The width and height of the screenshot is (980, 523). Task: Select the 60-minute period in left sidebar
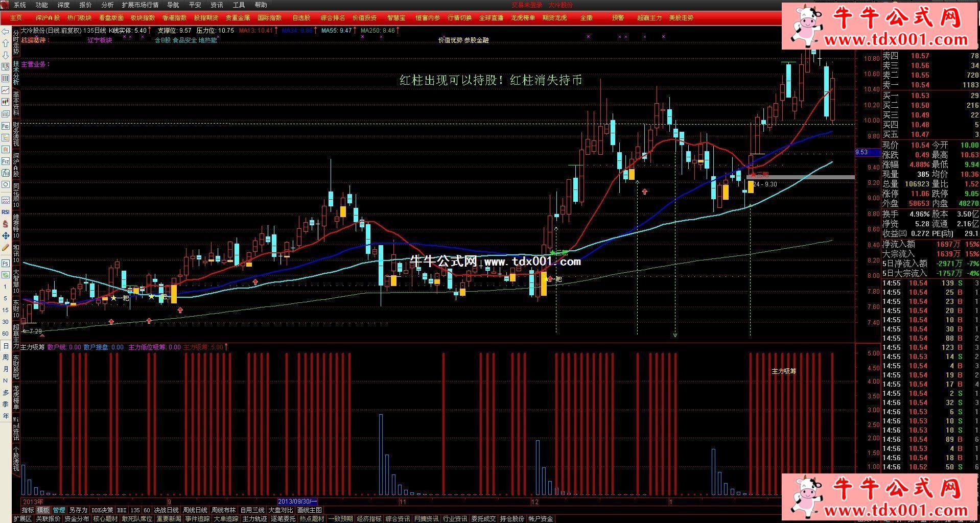pyautogui.click(x=6, y=334)
